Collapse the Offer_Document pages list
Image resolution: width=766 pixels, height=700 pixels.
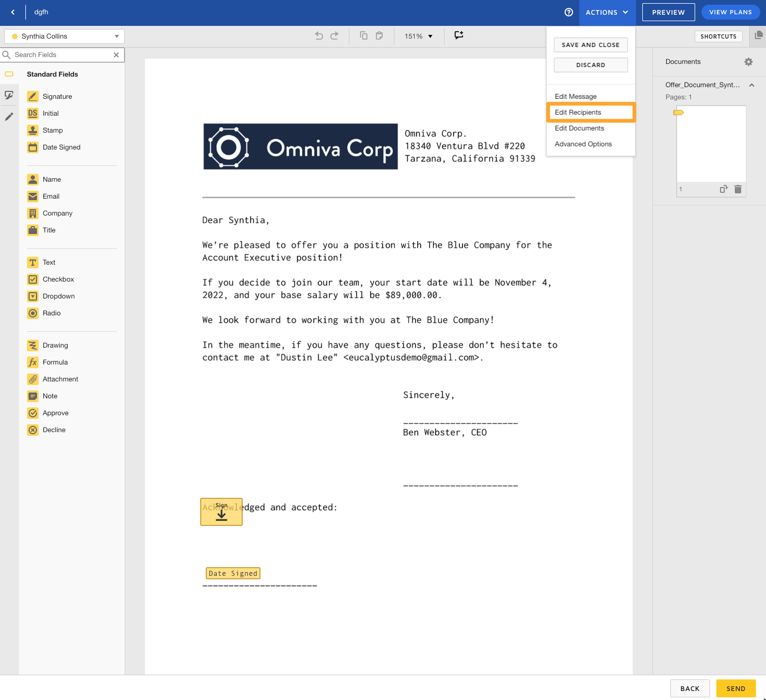tap(752, 85)
